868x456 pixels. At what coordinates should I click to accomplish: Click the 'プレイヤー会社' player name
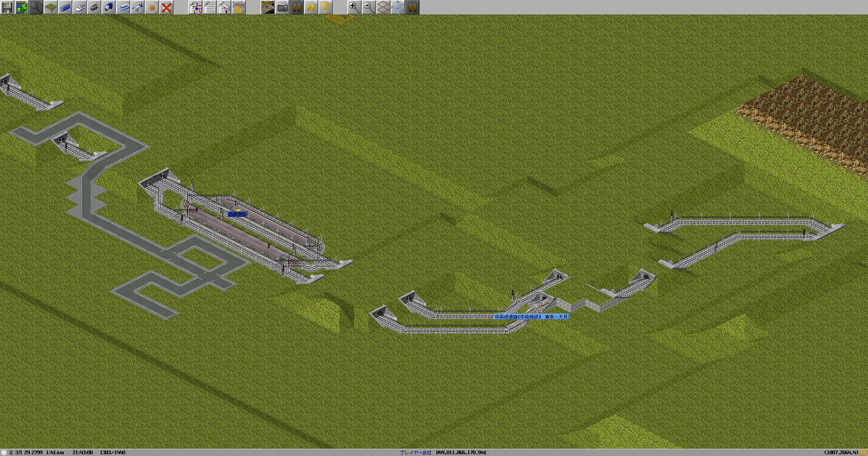415,452
